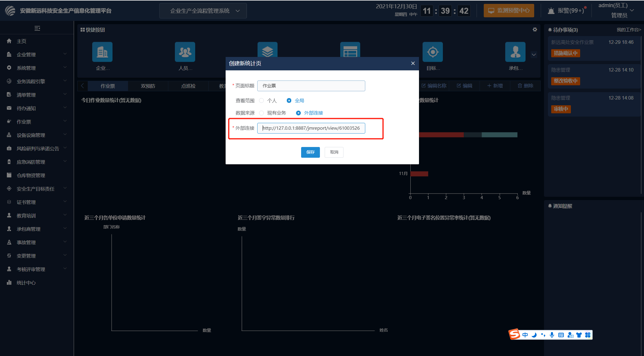Open the 人员 quick button icon
The width and height of the screenshot is (644, 356).
tap(185, 52)
